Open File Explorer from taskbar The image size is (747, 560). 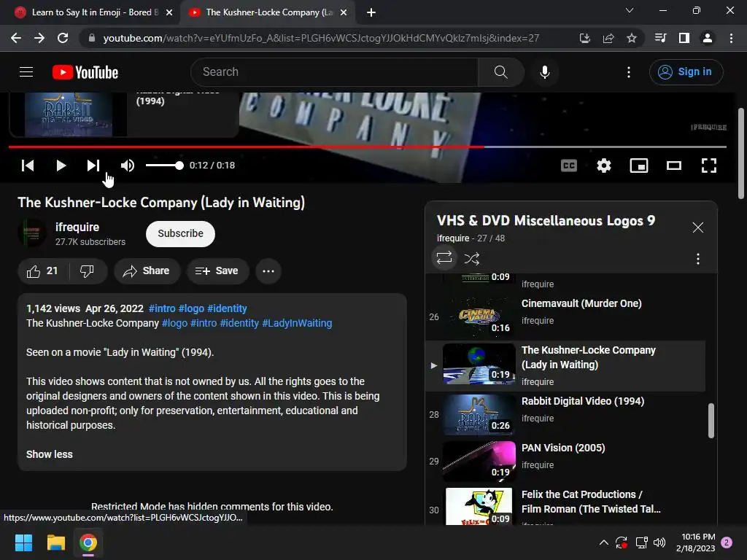tap(55, 542)
